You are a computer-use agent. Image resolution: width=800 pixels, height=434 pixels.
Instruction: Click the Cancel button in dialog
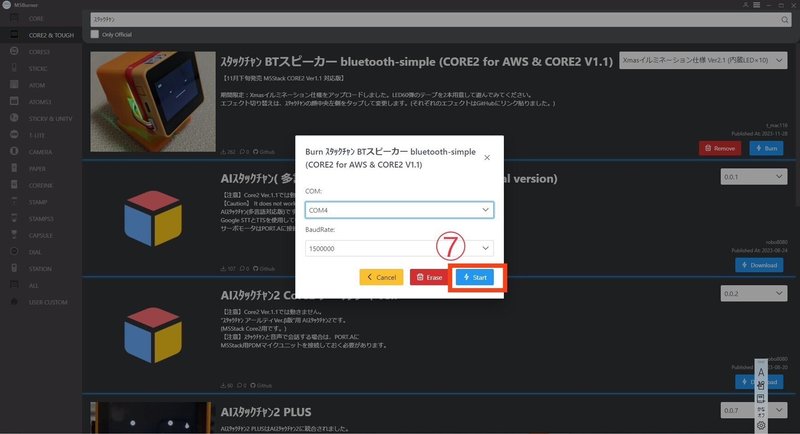[x=381, y=277]
